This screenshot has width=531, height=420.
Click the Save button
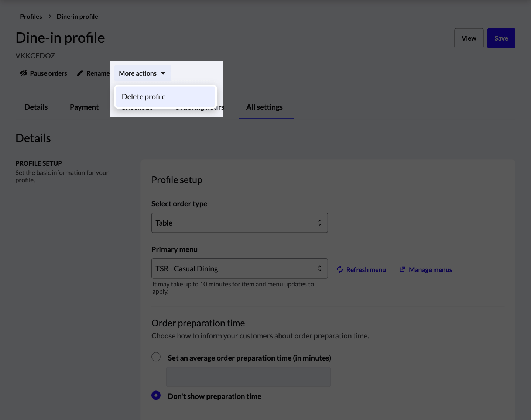click(501, 38)
